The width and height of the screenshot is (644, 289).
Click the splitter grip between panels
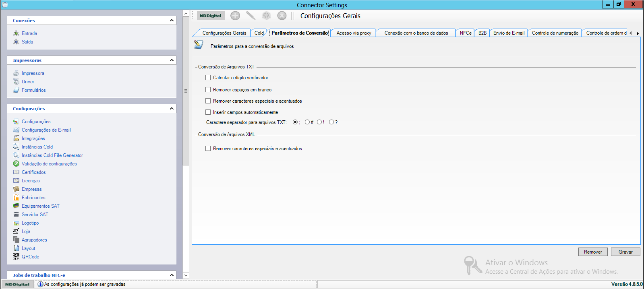(x=186, y=91)
